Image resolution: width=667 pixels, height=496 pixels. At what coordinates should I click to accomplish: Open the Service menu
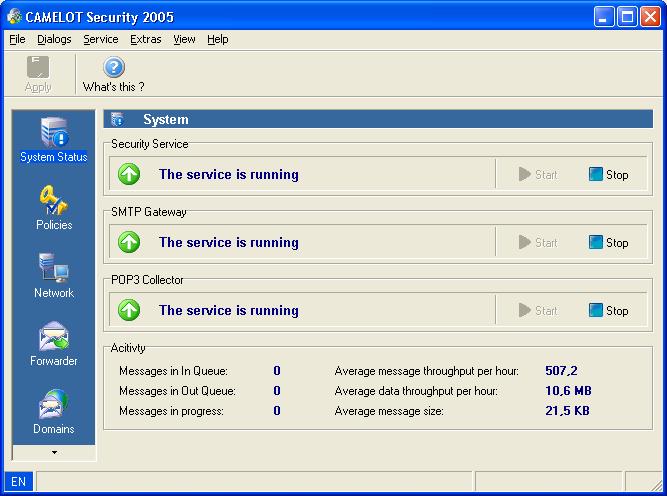(101, 39)
